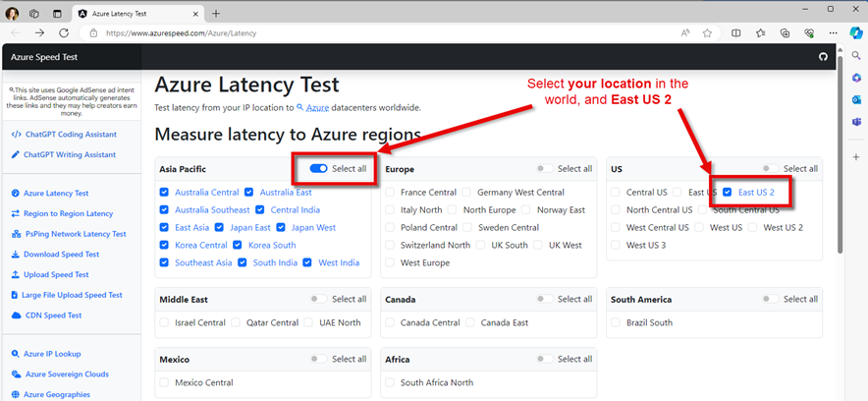Open the Outlook icon in the Edge sidebar

tap(855, 99)
